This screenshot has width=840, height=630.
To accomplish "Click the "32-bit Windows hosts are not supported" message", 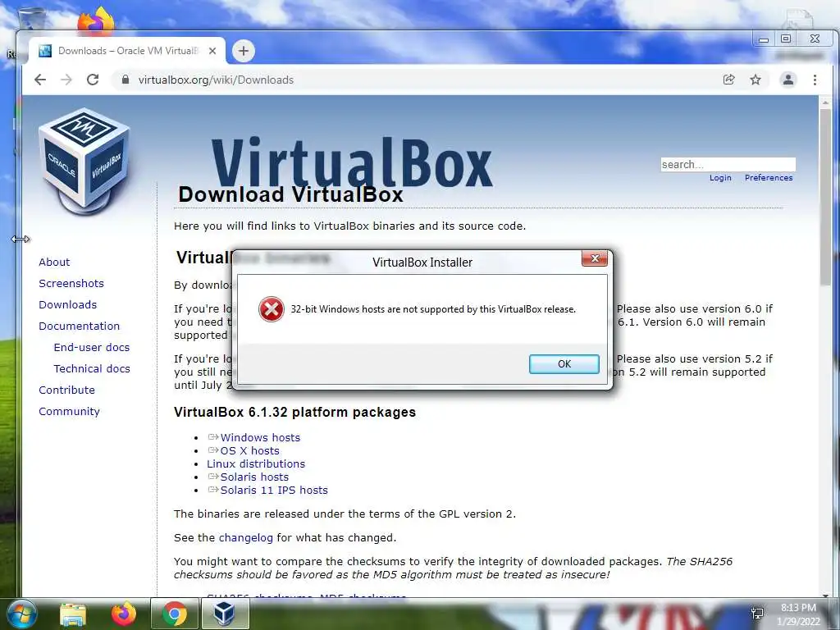I will [433, 309].
